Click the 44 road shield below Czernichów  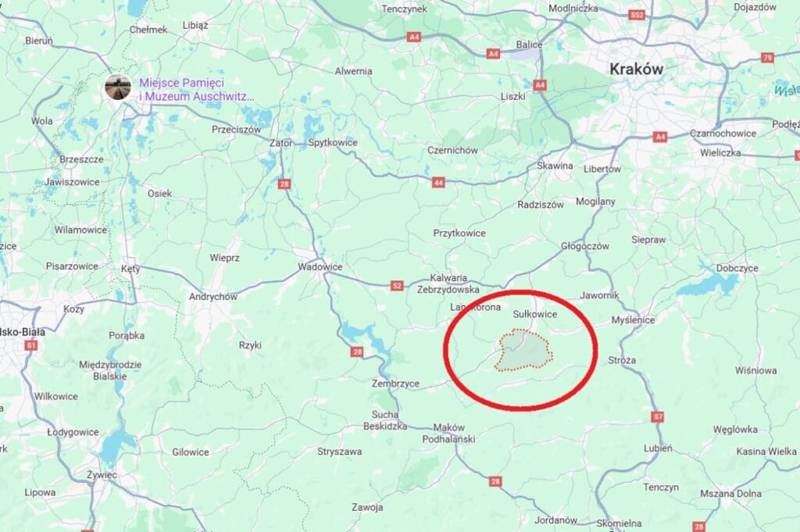[438, 182]
